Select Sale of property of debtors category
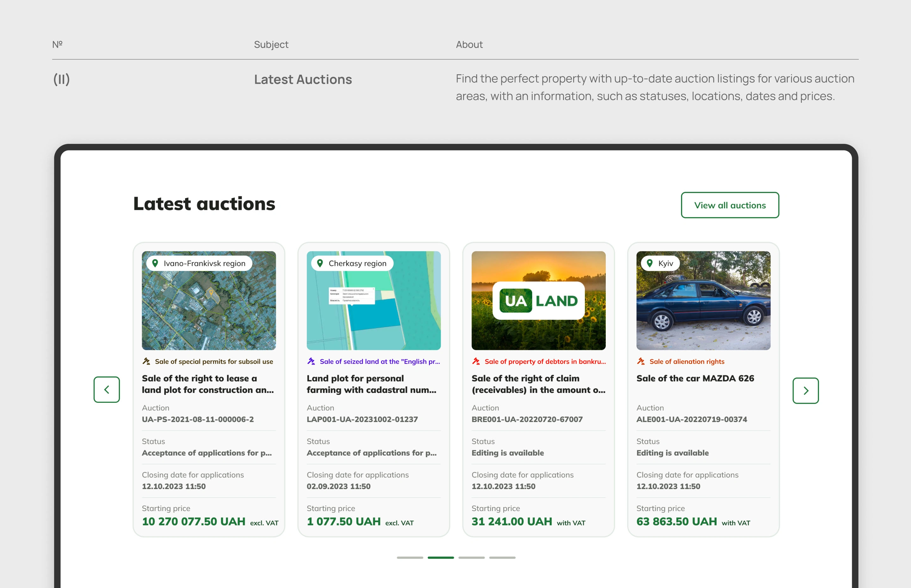Screen dimensions: 911x588 click(x=545, y=362)
